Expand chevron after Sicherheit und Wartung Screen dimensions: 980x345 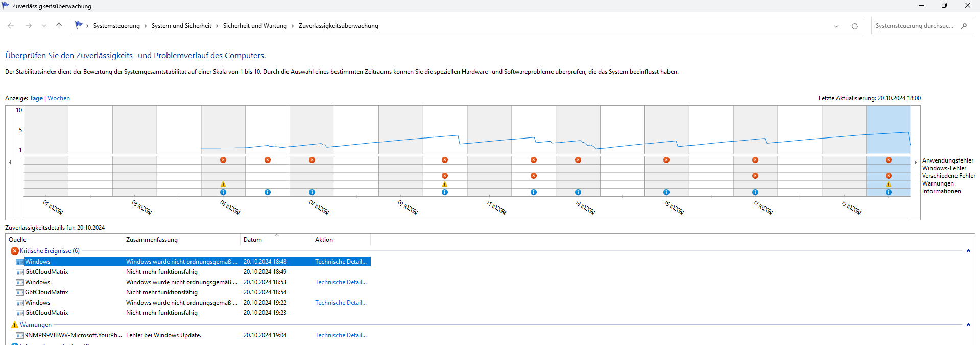(x=293, y=26)
